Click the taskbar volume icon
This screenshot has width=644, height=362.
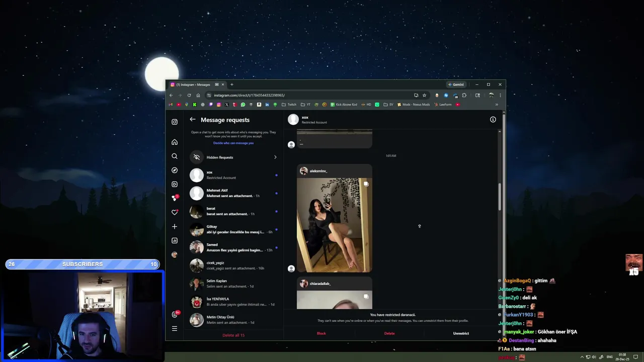point(594,357)
